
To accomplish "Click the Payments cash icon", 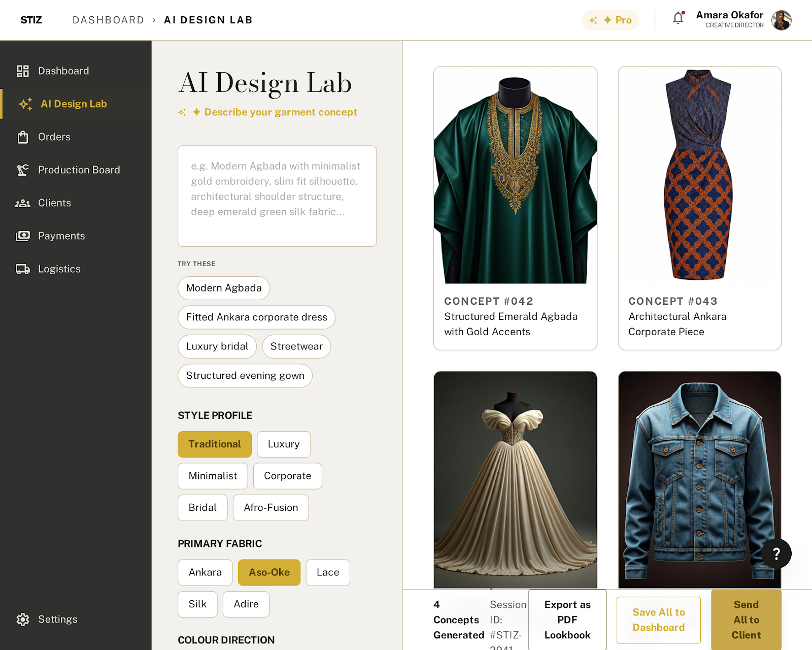I will pyautogui.click(x=23, y=236).
